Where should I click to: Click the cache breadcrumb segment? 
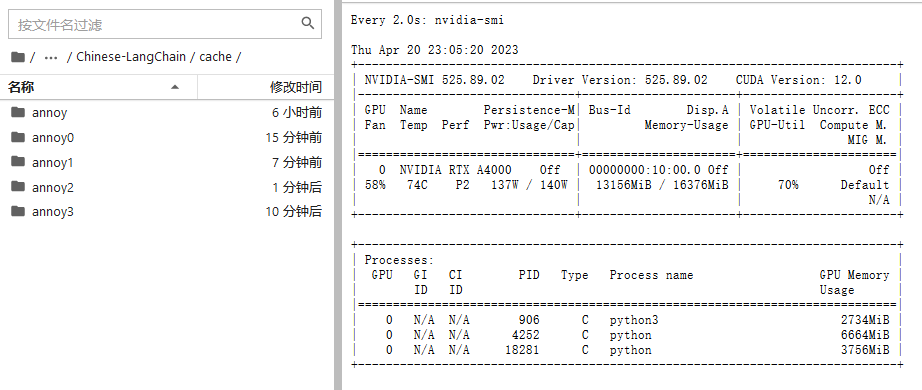[215, 57]
